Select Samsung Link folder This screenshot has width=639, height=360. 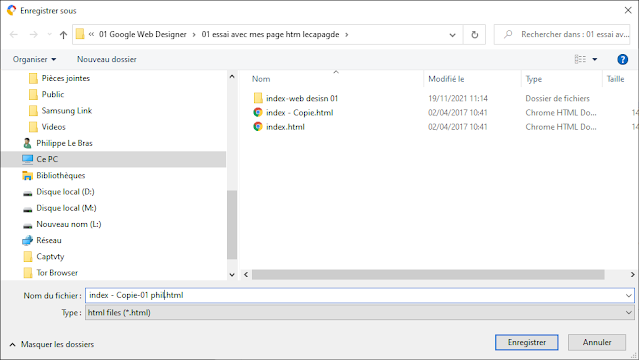[x=66, y=111]
